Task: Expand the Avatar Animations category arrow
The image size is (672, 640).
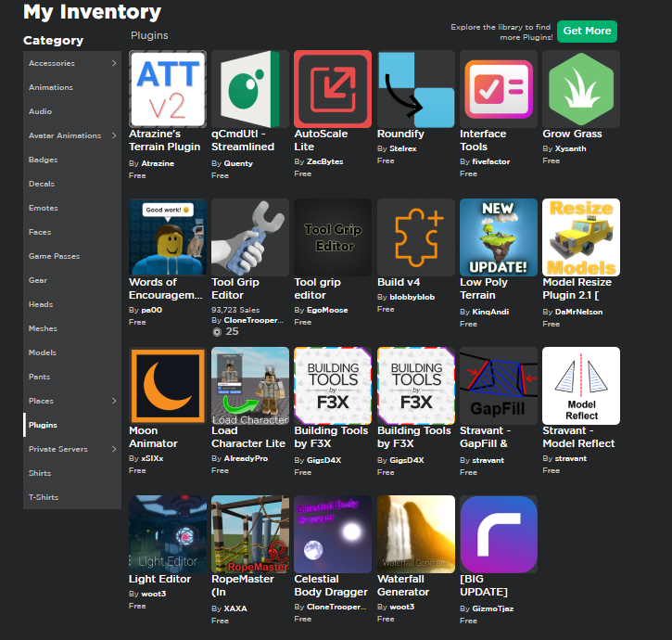Action: coord(114,135)
